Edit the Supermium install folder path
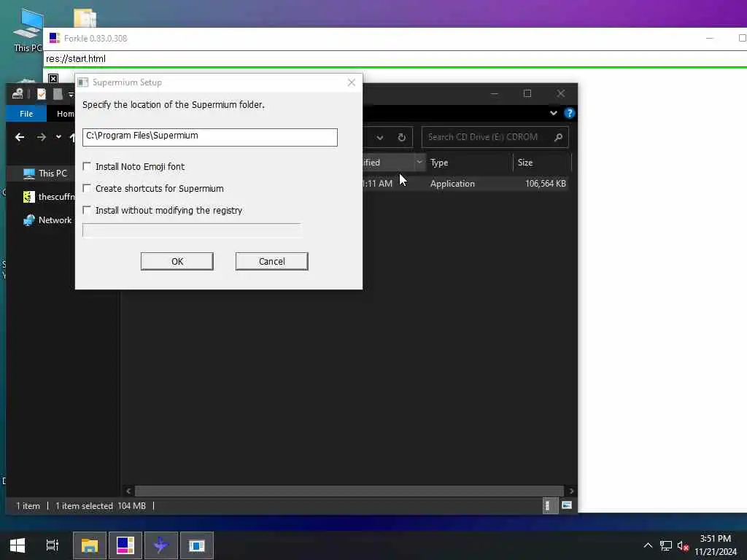 click(209, 136)
